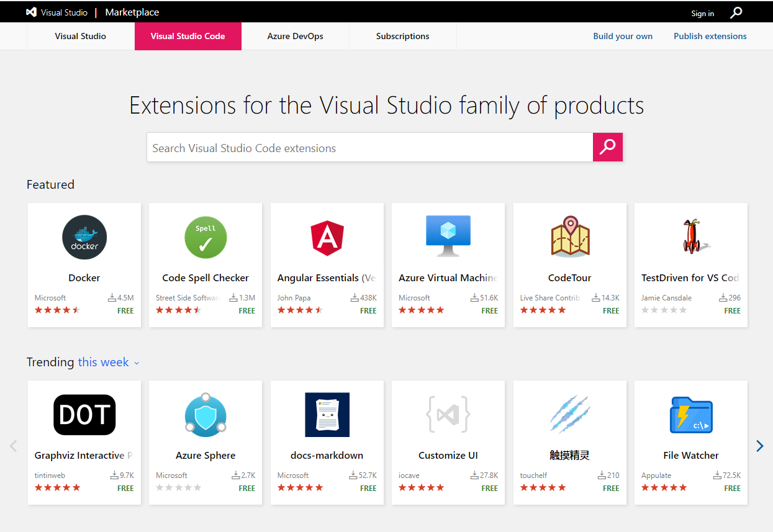Open the Code Spell Checker green icon
The image size is (773, 532).
(206, 237)
